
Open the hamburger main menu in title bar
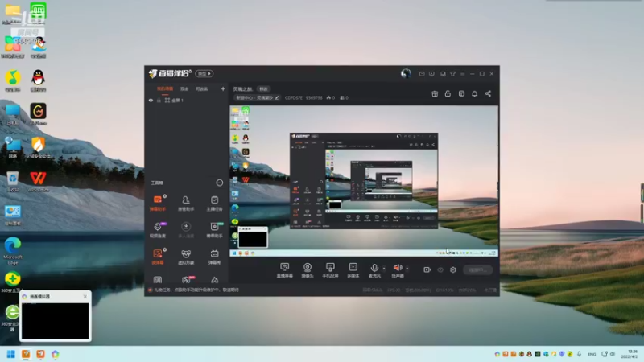462,74
